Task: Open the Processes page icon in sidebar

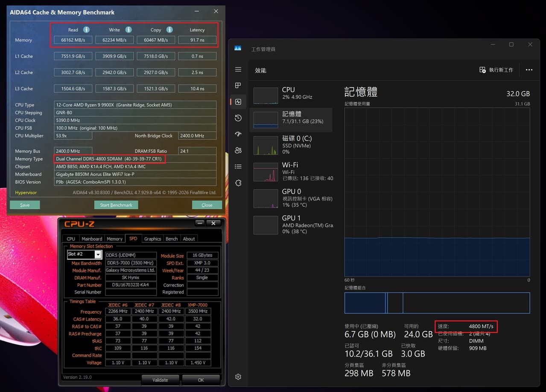Action: [238, 85]
